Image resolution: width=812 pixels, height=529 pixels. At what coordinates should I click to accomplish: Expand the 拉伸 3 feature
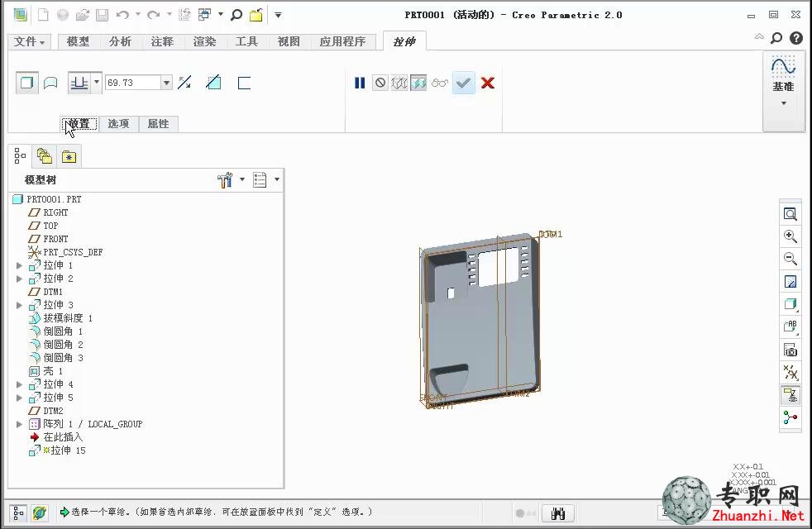click(x=19, y=305)
